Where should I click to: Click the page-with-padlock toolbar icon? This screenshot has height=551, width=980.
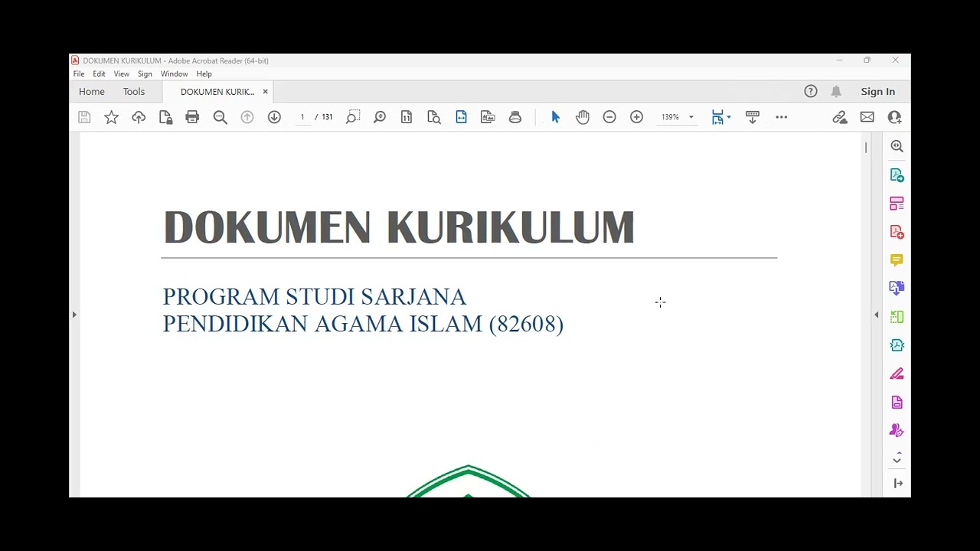tap(165, 117)
